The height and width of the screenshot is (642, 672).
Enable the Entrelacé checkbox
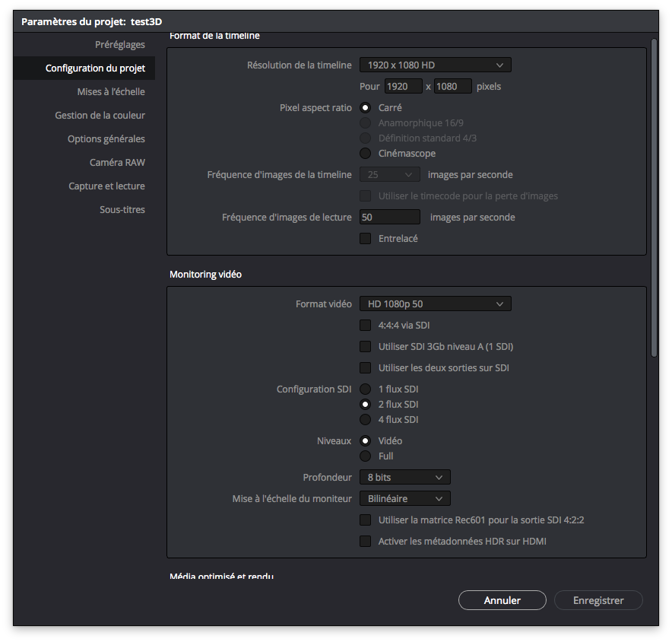[x=366, y=238]
